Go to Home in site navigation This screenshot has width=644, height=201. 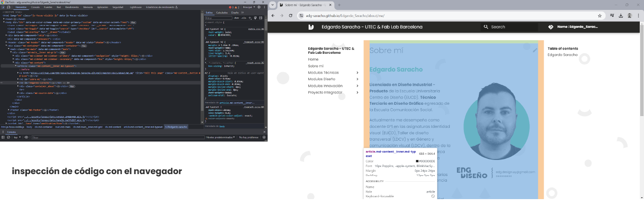314,59
